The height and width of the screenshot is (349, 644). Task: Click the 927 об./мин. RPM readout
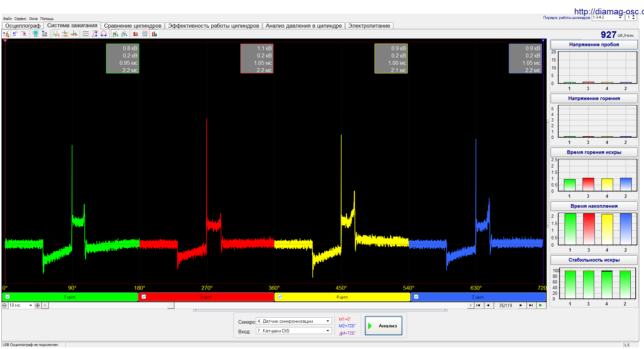point(617,35)
